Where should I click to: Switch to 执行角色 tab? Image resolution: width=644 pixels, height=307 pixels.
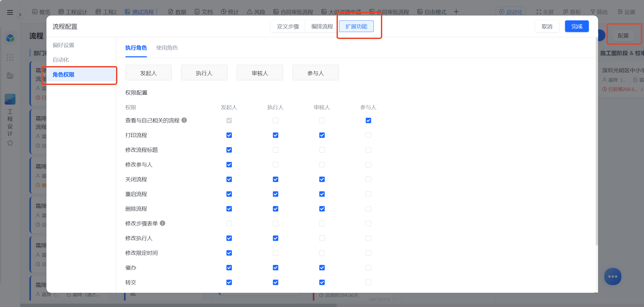tap(136, 48)
